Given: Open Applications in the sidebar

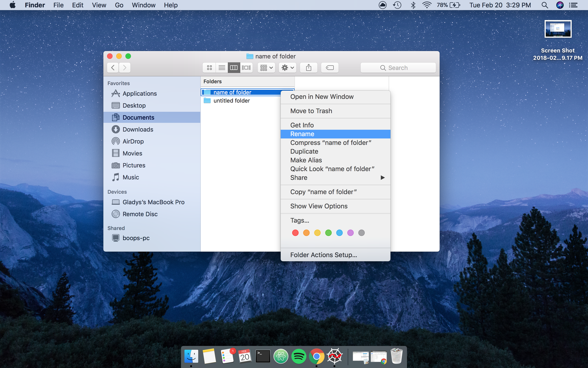Looking at the screenshot, I should [152, 93].
